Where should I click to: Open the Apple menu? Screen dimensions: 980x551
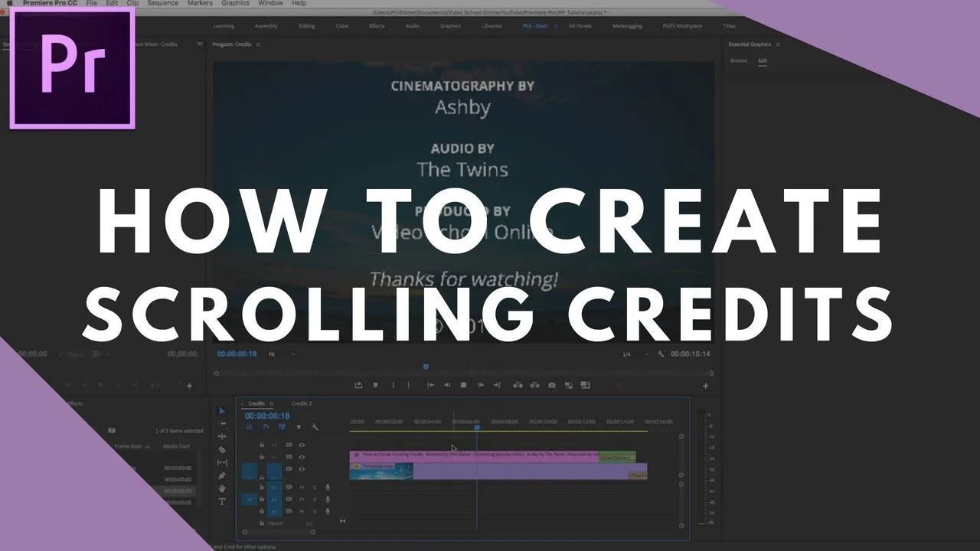(x=11, y=3)
